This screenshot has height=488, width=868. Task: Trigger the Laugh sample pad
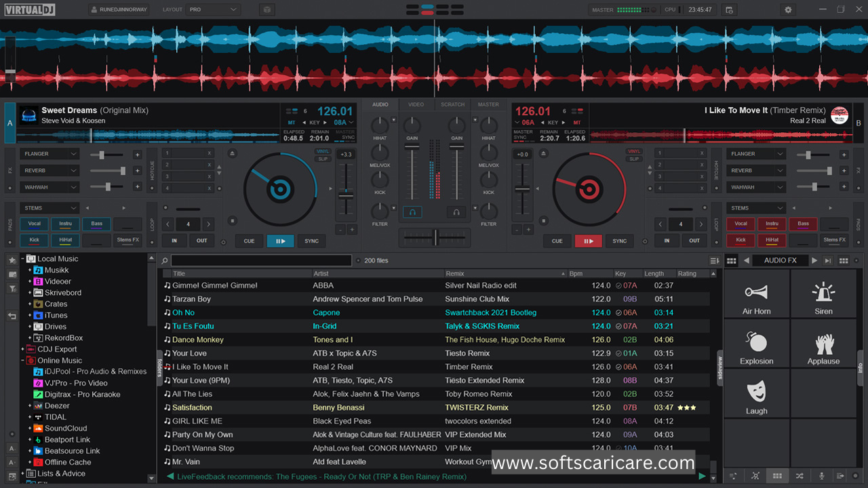[x=756, y=393]
